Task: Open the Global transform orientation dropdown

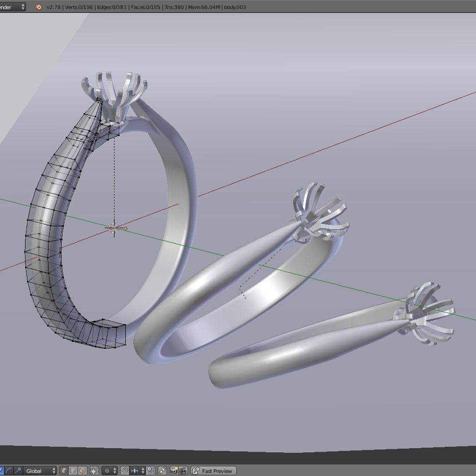Action: [x=40, y=471]
